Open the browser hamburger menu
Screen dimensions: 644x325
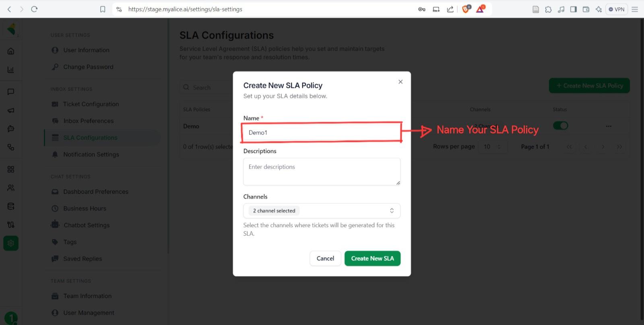635,9
